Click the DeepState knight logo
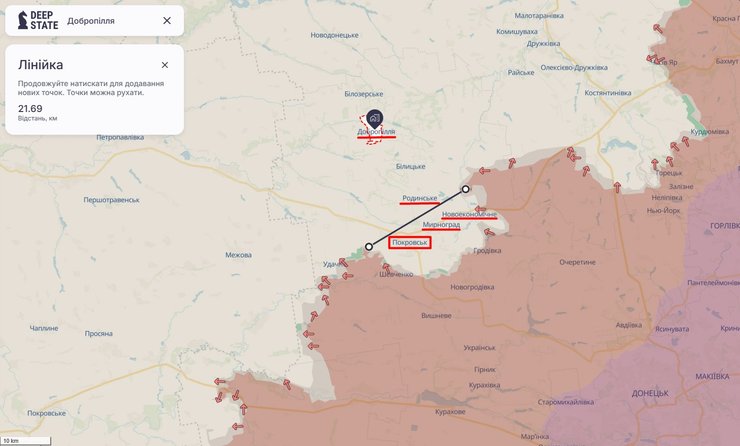The height and width of the screenshot is (446, 740). [x=23, y=20]
